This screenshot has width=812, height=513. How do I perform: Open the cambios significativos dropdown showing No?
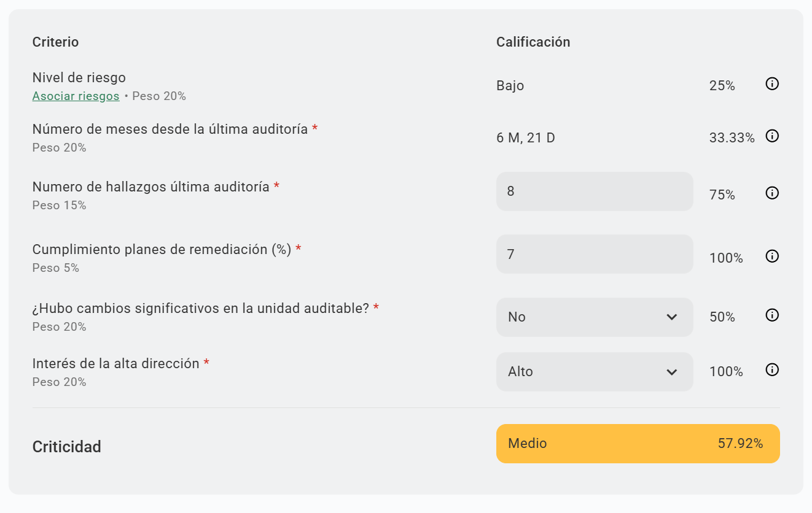[x=593, y=317]
